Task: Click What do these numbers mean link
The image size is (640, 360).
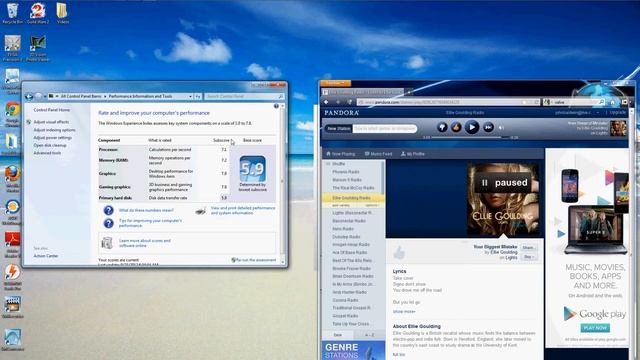Action: [146, 210]
